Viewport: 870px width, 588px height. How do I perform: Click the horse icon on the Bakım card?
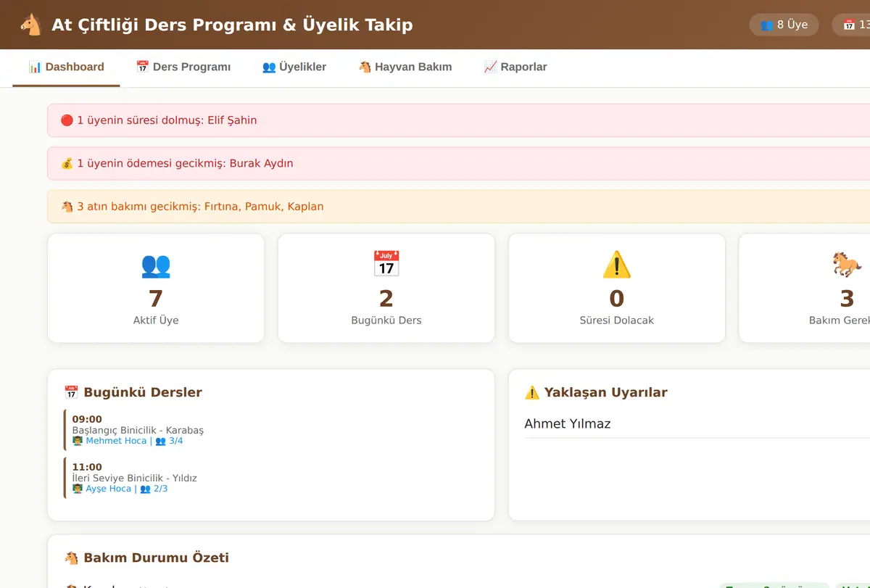point(847,265)
